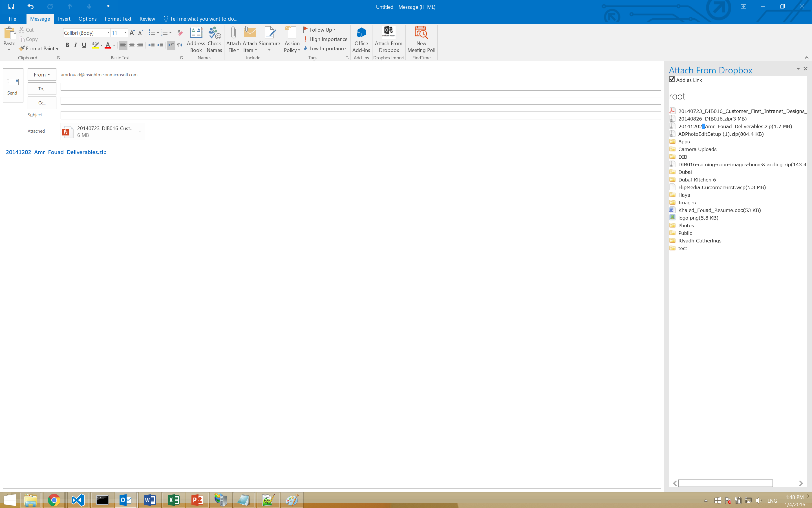Switch to the Review tab

[x=147, y=19]
